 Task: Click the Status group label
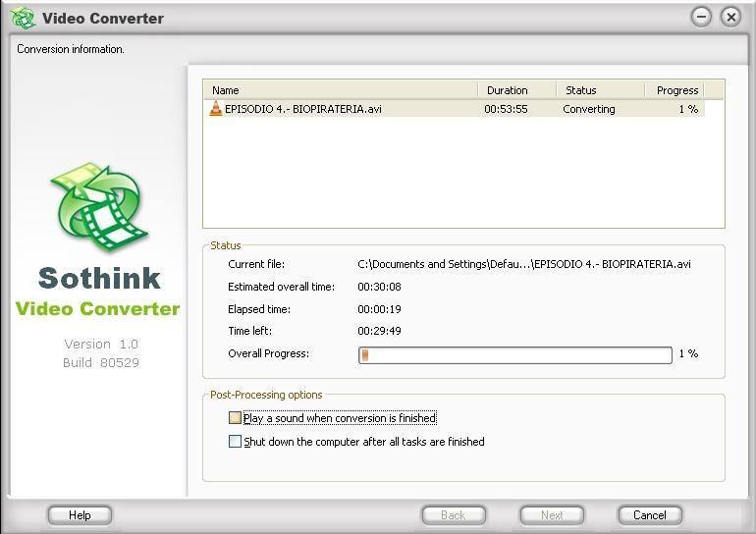[x=225, y=245]
